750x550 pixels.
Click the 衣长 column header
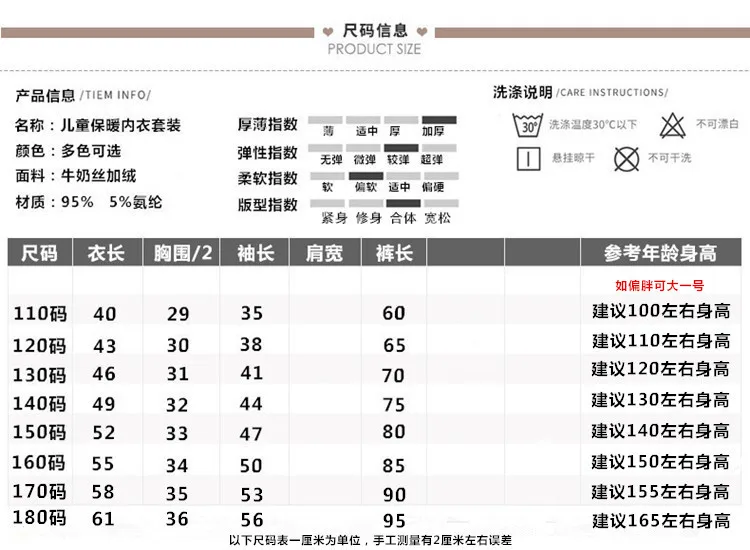point(107,252)
